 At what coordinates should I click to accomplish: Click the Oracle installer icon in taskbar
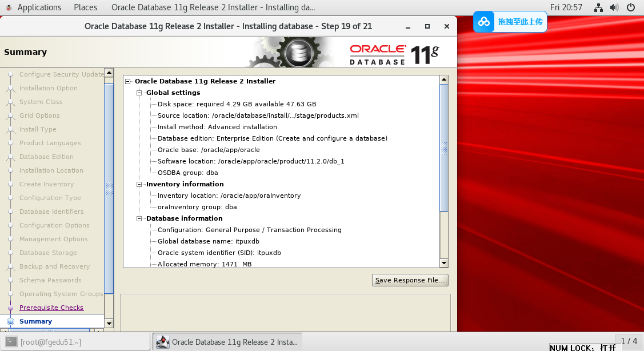tap(163, 341)
